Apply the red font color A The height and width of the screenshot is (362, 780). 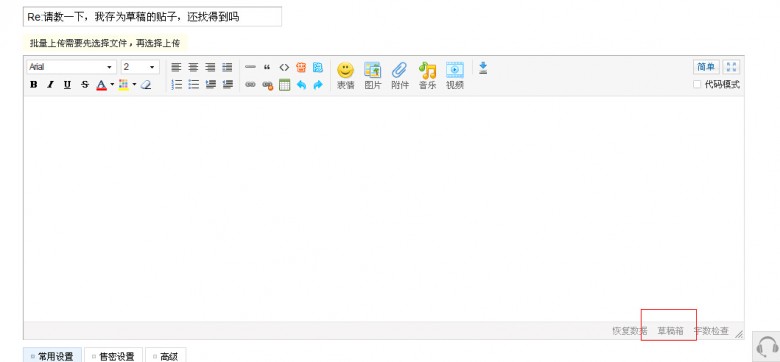(101, 85)
